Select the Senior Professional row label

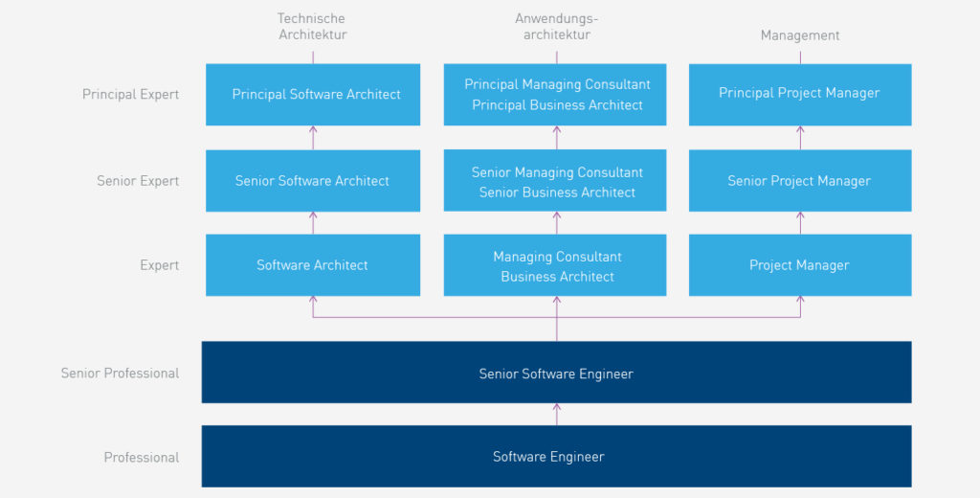click(x=120, y=373)
